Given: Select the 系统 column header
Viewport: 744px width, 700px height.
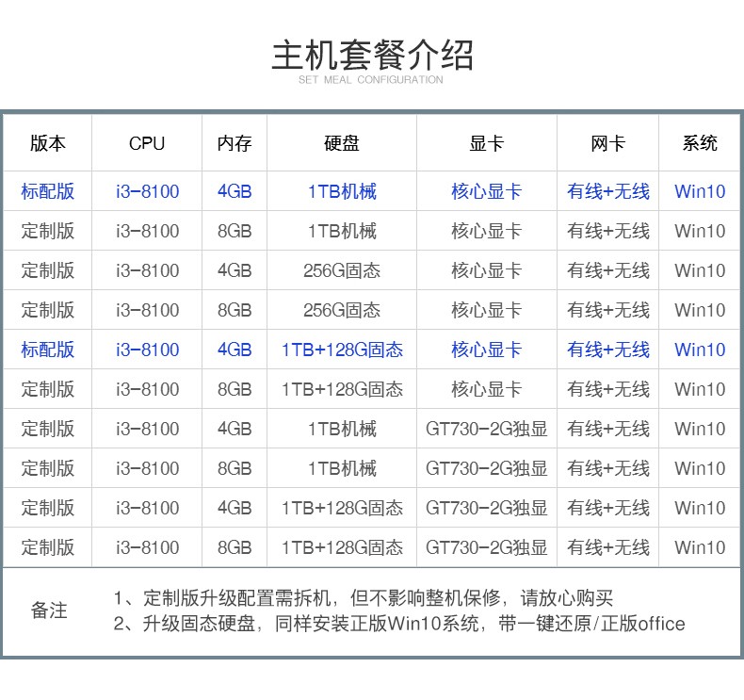Looking at the screenshot, I should (x=700, y=143).
